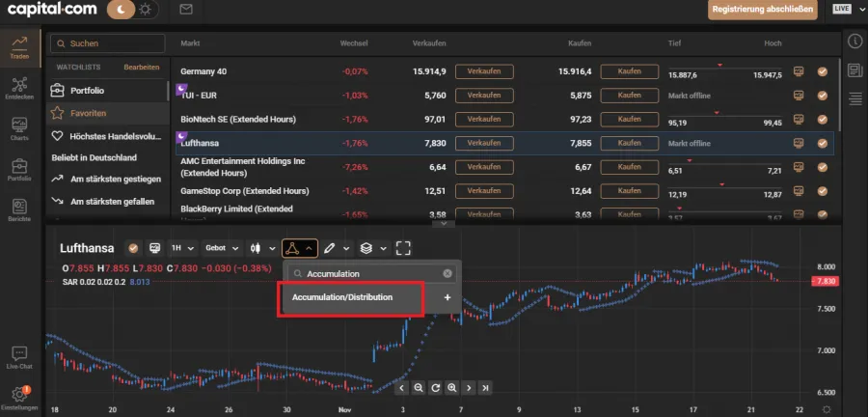Toggle favorite check for BioNTech SE

point(823,119)
